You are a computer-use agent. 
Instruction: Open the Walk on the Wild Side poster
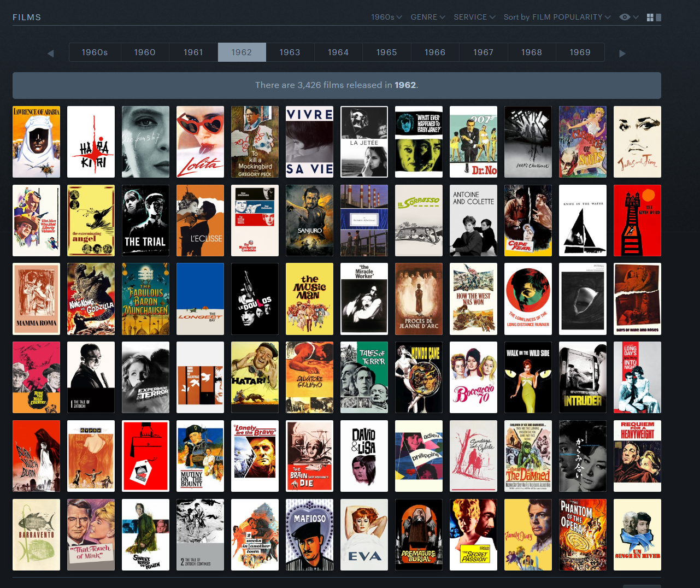528,378
